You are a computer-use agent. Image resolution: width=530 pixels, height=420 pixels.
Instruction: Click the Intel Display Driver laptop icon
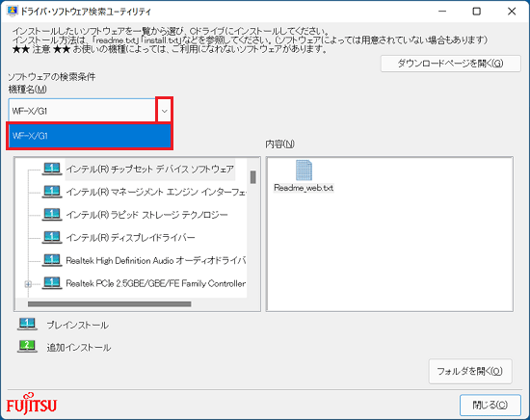(x=52, y=237)
